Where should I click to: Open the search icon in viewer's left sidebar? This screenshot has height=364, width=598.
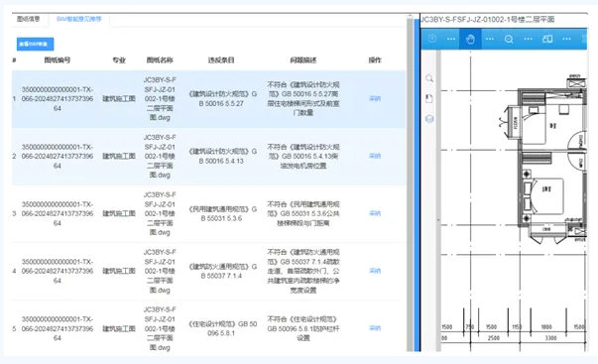429,78
